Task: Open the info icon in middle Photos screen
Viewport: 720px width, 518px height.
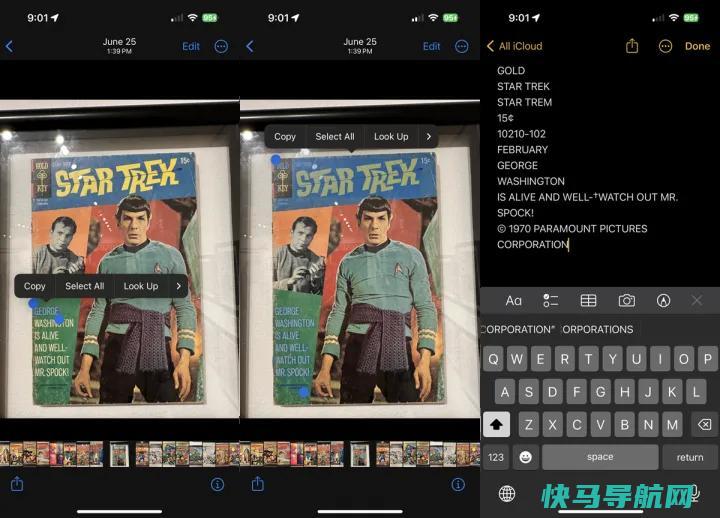Action: (x=458, y=484)
